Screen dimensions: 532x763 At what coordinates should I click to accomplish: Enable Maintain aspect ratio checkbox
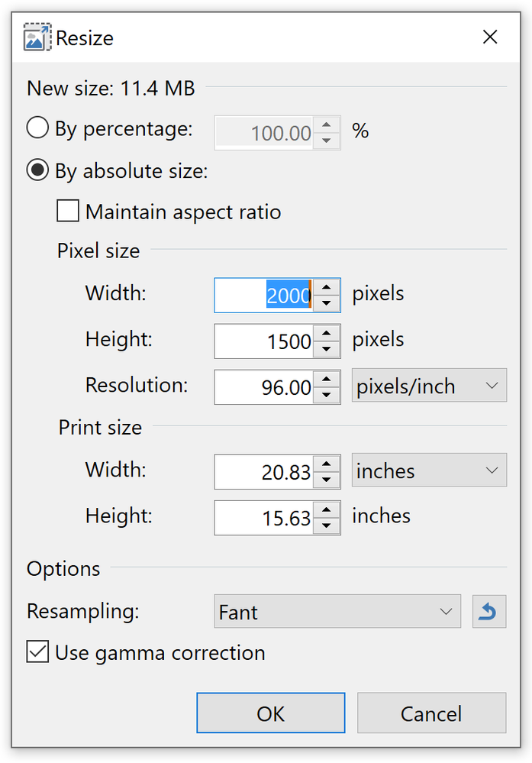69,212
